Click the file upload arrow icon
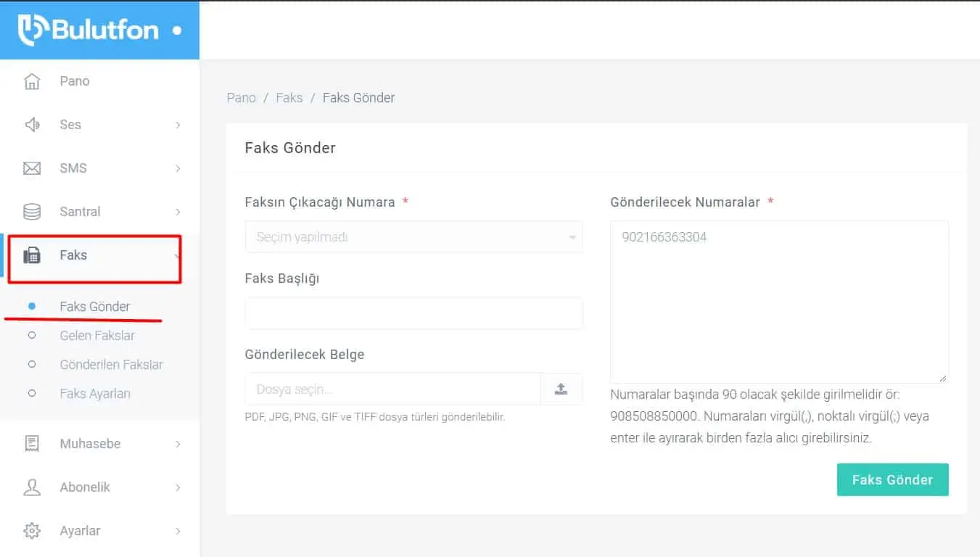Screen dimensions: 980x557 [561, 389]
